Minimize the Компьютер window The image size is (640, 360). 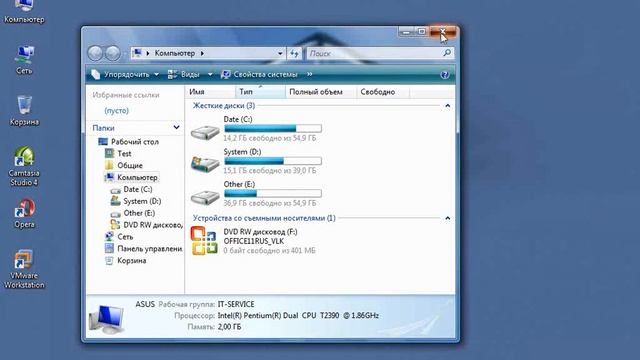coord(406,31)
